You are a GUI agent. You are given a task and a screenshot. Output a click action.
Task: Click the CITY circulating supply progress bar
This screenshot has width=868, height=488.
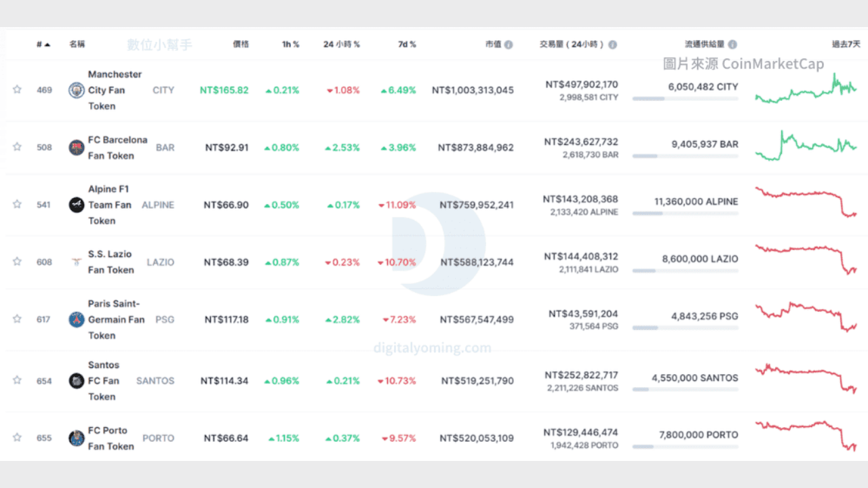tap(685, 99)
